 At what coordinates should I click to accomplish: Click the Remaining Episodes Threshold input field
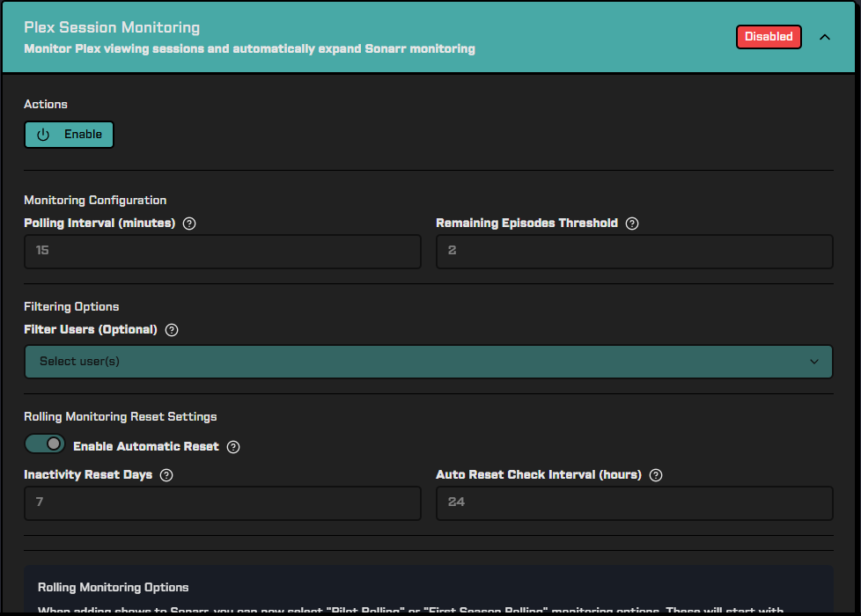pyautogui.click(x=634, y=252)
